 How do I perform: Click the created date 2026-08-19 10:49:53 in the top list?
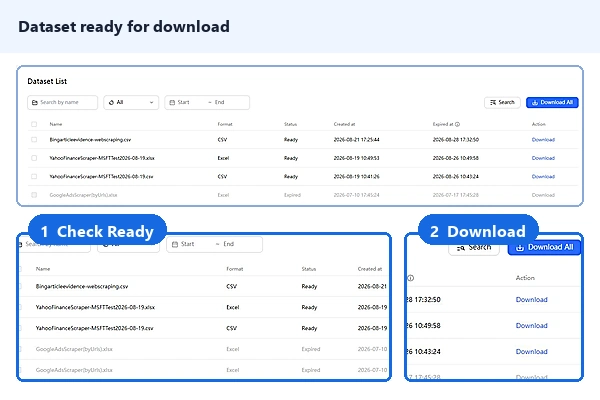pos(357,158)
